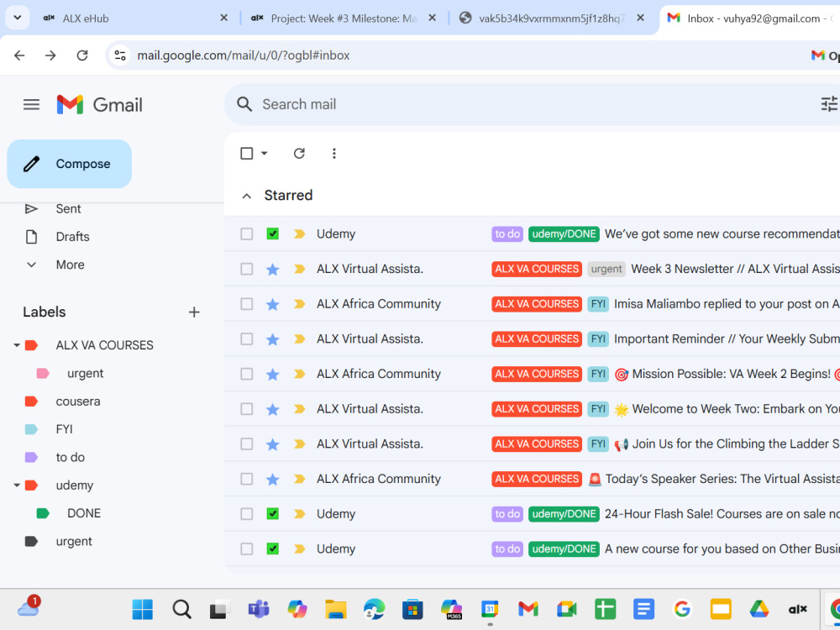Open the Sent folder
Image resolution: width=840 pixels, height=630 pixels.
68,209
